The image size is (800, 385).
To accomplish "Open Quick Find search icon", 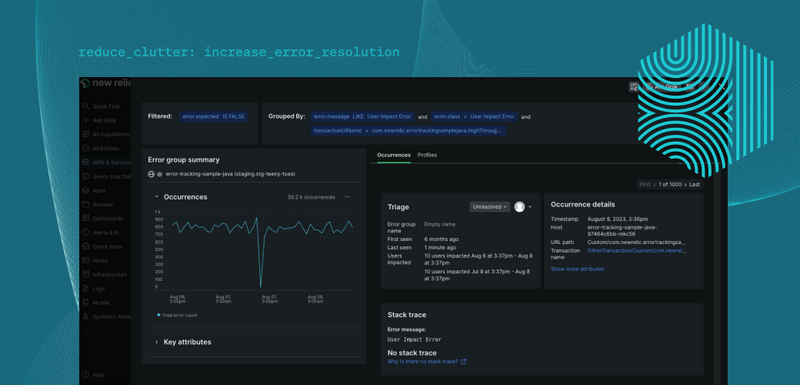I will point(86,106).
